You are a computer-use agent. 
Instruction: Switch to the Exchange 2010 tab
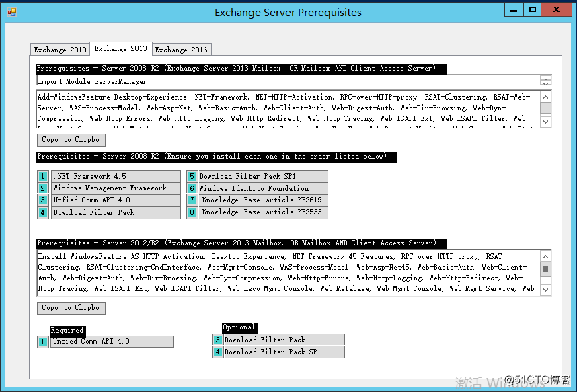[x=60, y=50]
